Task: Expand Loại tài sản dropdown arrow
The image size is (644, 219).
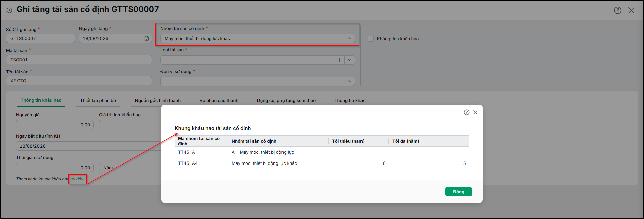Action: [350, 60]
